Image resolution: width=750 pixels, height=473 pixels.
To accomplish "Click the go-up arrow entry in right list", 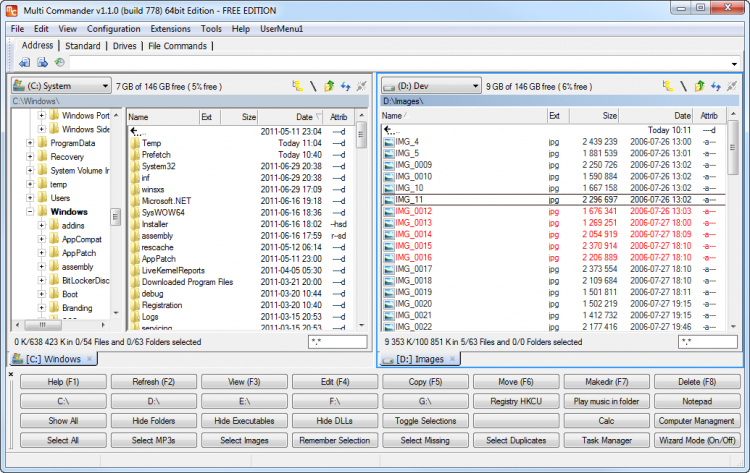I will [x=392, y=130].
